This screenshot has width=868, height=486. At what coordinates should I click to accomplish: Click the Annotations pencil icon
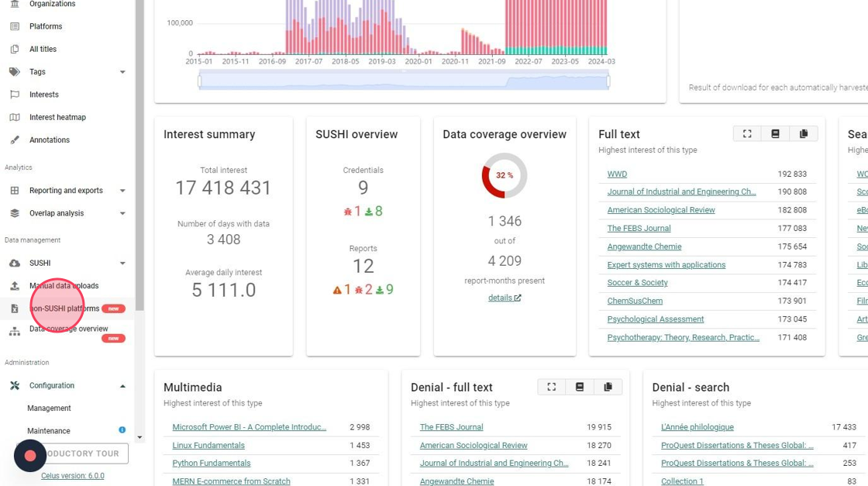pyautogui.click(x=15, y=140)
